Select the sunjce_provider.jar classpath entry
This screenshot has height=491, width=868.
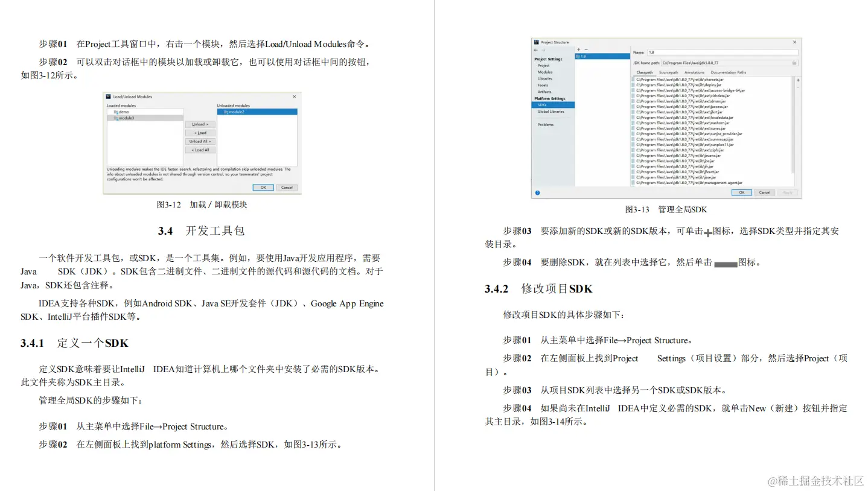click(x=687, y=134)
